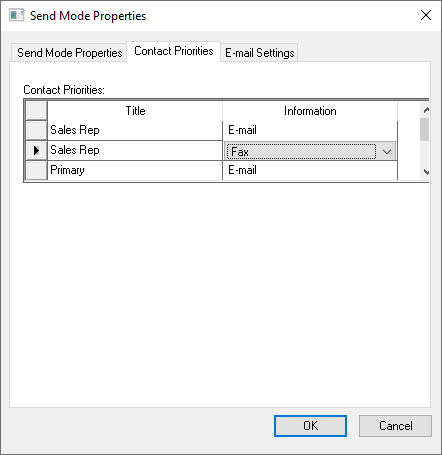The width and height of the screenshot is (442, 455).
Task: Click the scroll up arrow in grid
Action: (x=425, y=109)
